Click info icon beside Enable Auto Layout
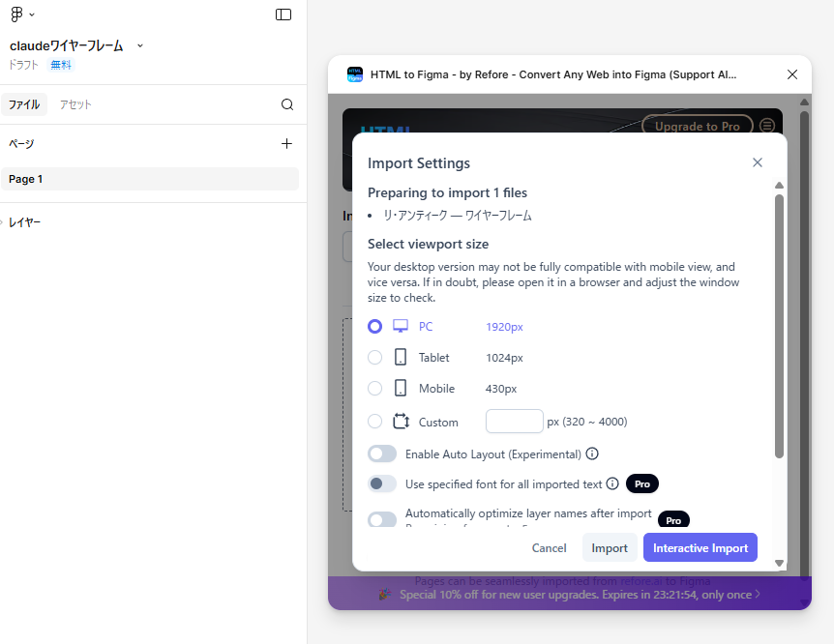 592,454
